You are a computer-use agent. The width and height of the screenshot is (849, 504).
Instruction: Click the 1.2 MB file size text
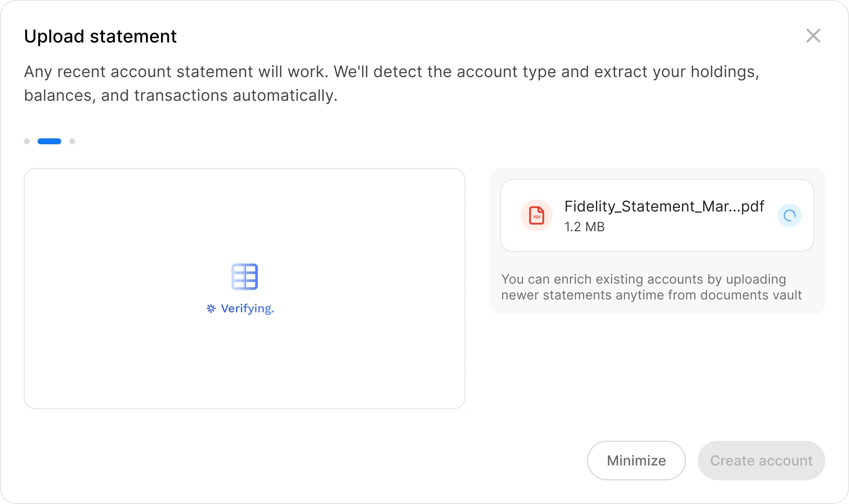584,227
